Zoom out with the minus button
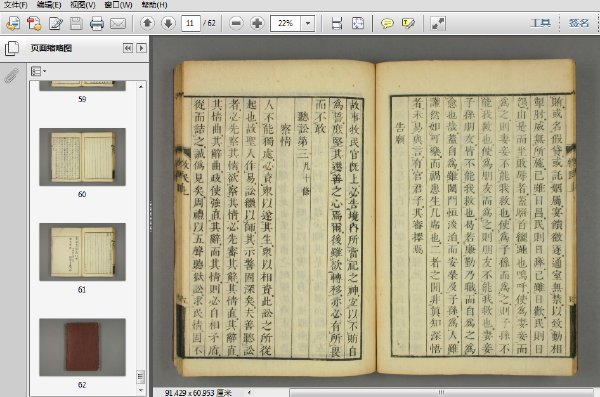600x397 pixels. point(236,23)
